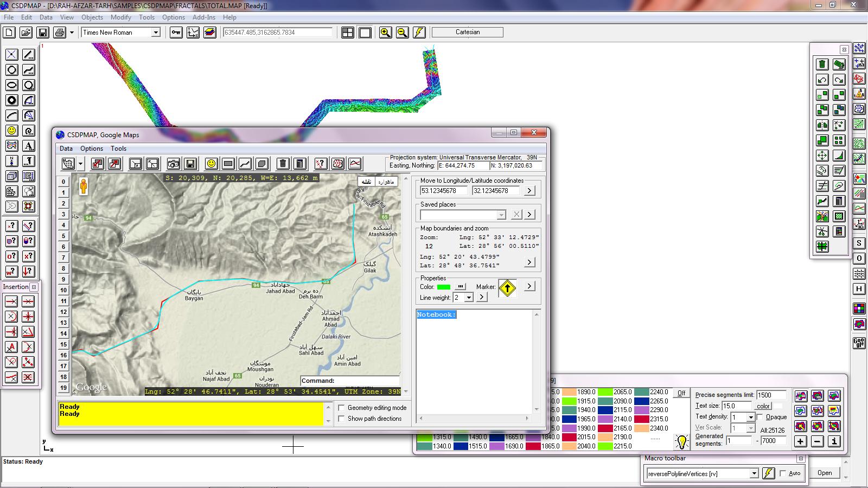This screenshot has width=868, height=488.
Task: Click the longitude field showing 53.12345678
Action: [444, 191]
